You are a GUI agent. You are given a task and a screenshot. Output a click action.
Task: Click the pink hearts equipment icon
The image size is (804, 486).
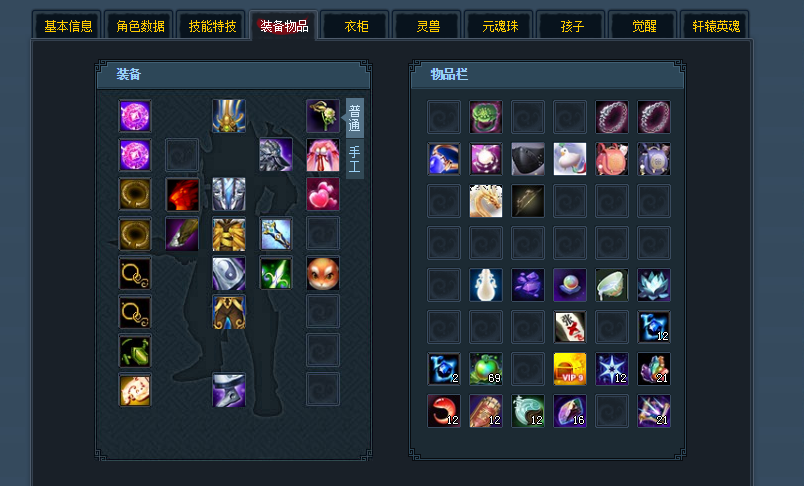323,194
